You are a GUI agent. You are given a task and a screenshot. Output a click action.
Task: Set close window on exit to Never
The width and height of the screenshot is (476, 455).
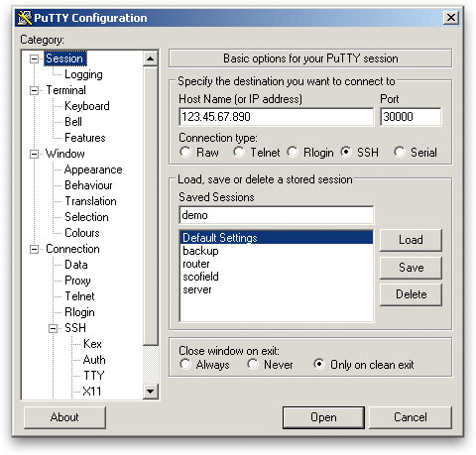tap(253, 364)
